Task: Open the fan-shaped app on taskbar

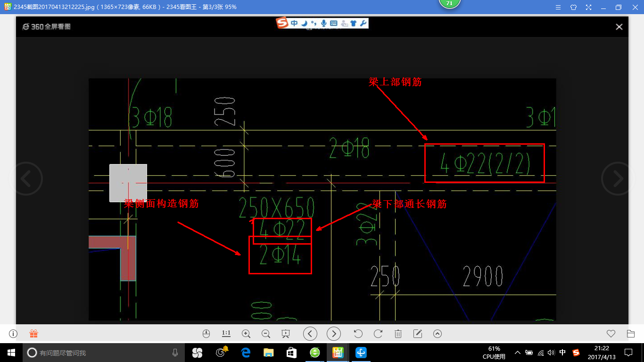Action: [x=197, y=353]
